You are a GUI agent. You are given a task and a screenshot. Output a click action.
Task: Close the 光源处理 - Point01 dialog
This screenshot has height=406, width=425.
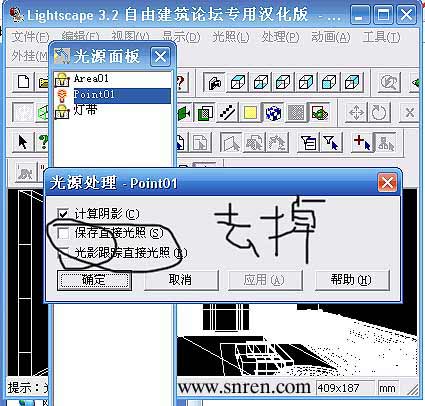coord(387,183)
